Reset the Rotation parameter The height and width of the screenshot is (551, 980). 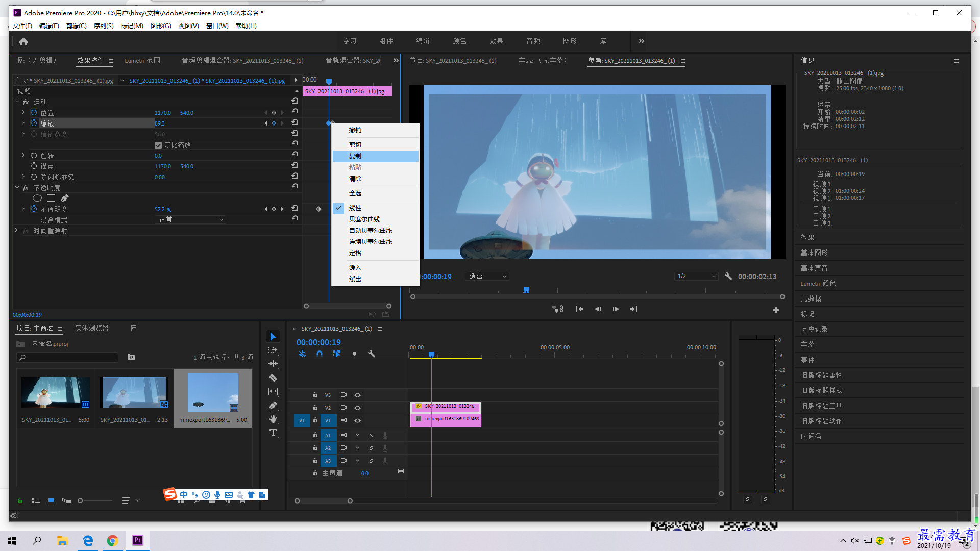pos(295,155)
